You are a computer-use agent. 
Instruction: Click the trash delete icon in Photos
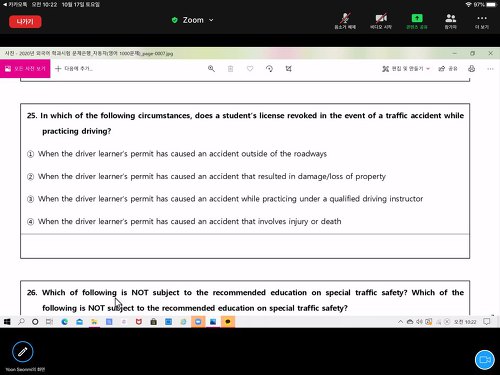(x=230, y=69)
